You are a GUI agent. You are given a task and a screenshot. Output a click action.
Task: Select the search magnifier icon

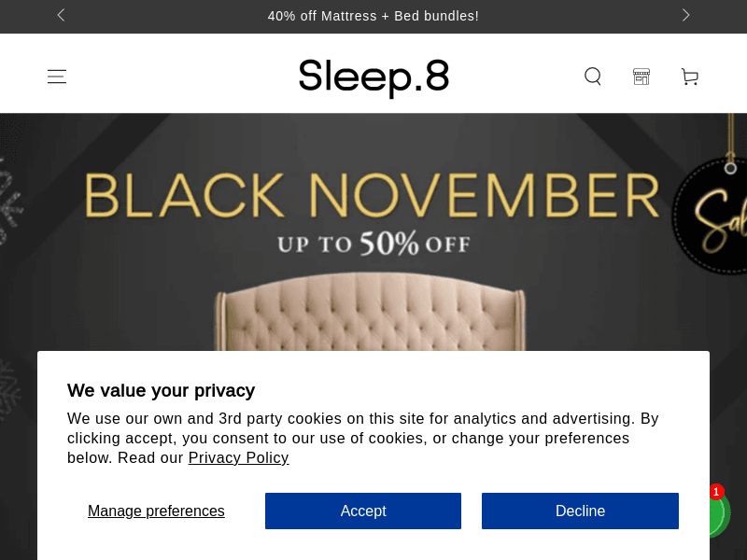(593, 77)
